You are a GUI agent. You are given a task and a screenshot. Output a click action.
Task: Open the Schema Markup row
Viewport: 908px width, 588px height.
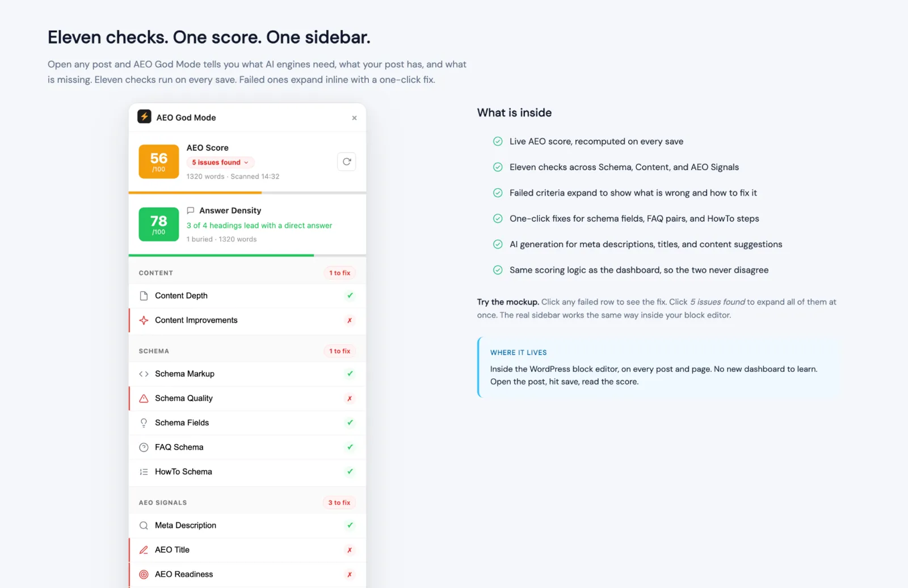pos(247,374)
